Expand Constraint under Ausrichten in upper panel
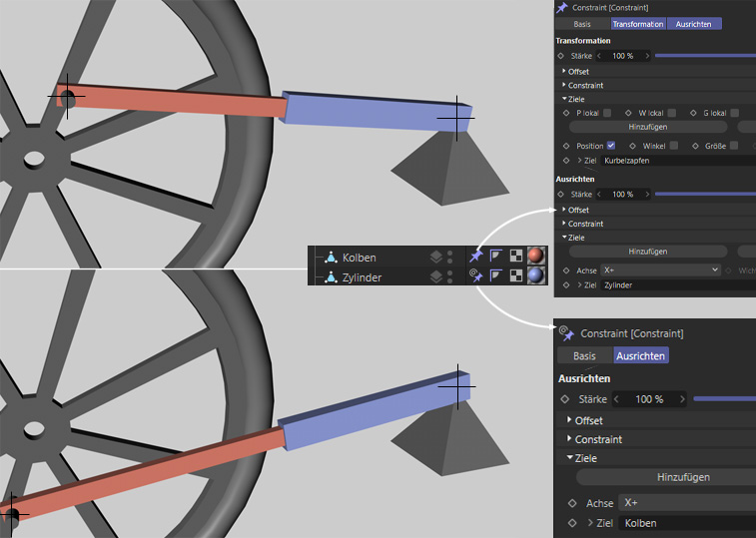 click(x=564, y=224)
